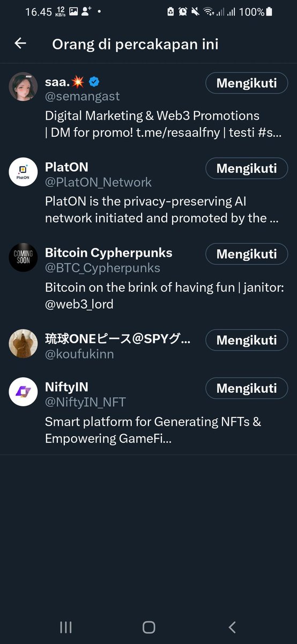Unfollow @NiftyIN_NFT via Mengikuti button
Viewport: 297px width, 644px height.
(247, 388)
